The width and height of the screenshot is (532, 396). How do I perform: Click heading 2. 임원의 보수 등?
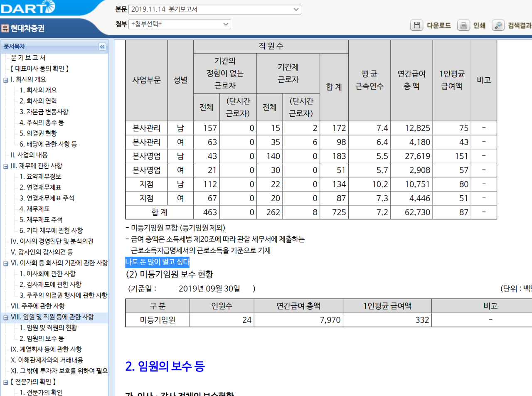click(165, 366)
